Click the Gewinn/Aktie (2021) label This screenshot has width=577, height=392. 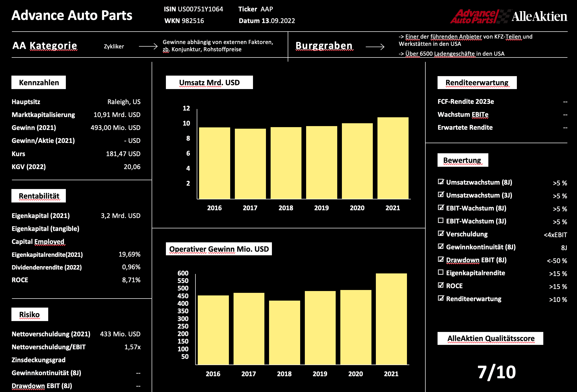43,141
